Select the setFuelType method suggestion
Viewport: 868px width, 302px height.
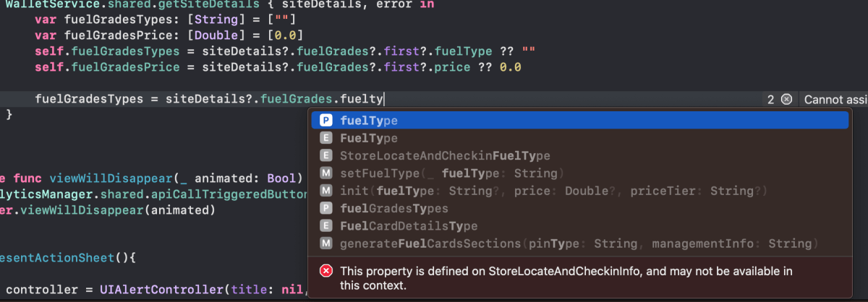(579, 173)
